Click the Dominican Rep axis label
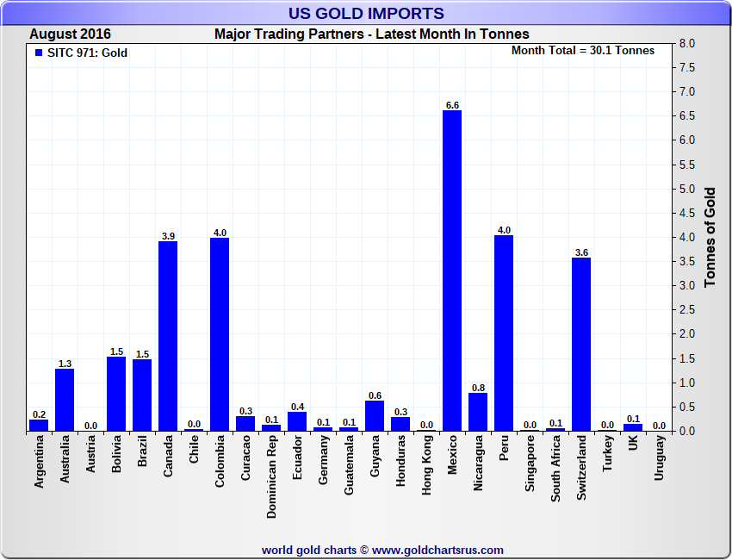This screenshot has height=560, width=732. click(x=271, y=477)
